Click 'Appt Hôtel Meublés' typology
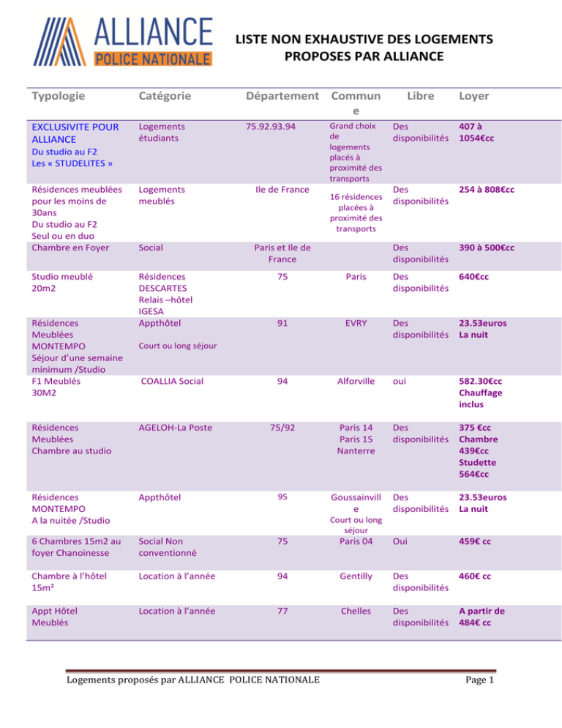This screenshot has height=728, width=562. [x=54, y=617]
